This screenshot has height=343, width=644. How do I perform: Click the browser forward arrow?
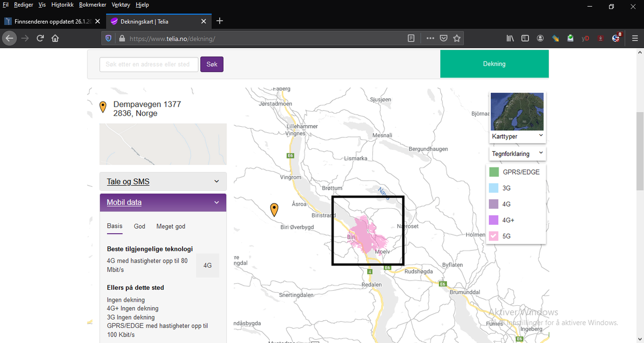click(25, 38)
